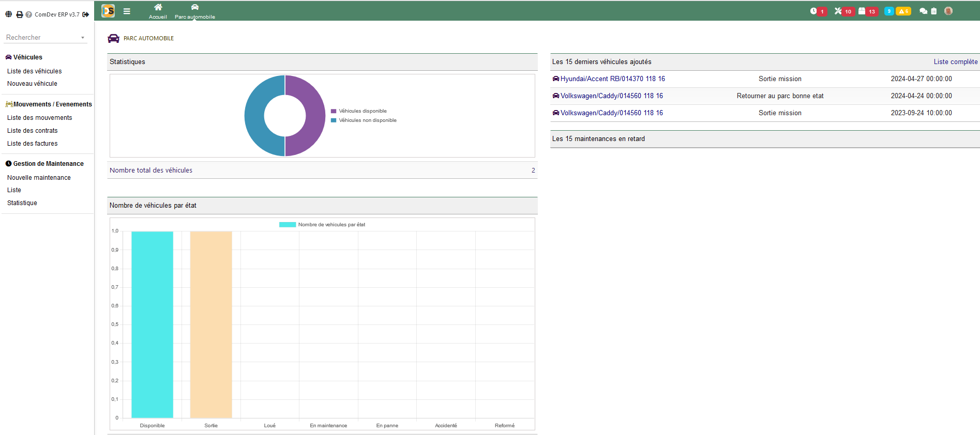Toggle the hamburger menu icon
Viewport: 980px width, 435px height.
[x=127, y=11]
